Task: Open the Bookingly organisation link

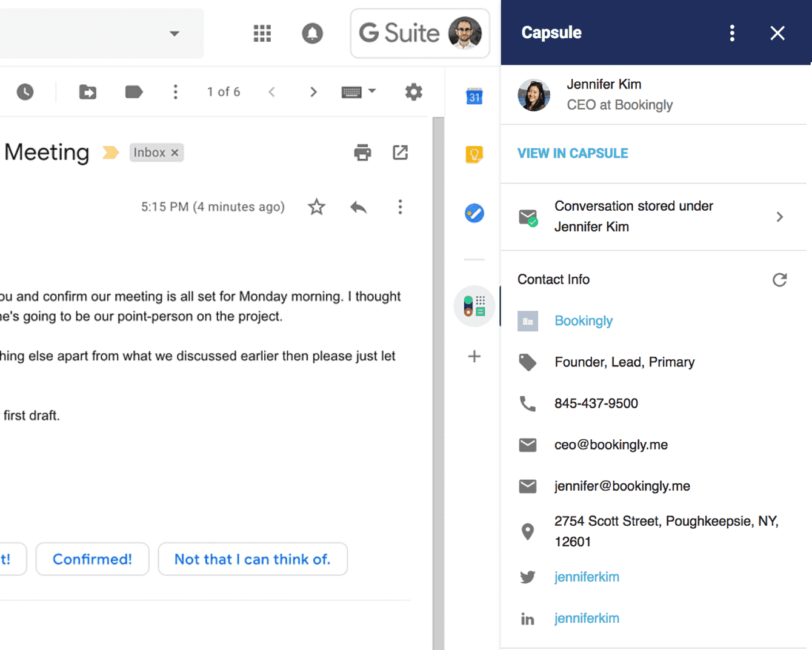Action: pyautogui.click(x=584, y=320)
